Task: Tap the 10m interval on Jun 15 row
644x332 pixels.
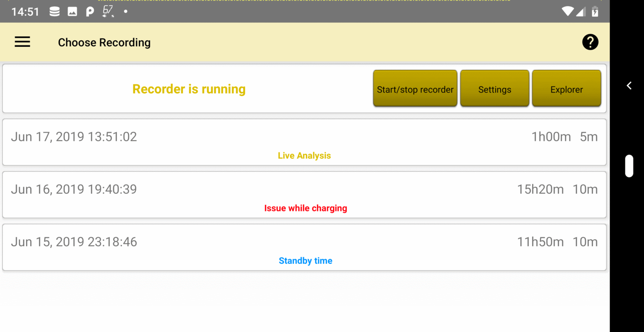Action: (585, 242)
